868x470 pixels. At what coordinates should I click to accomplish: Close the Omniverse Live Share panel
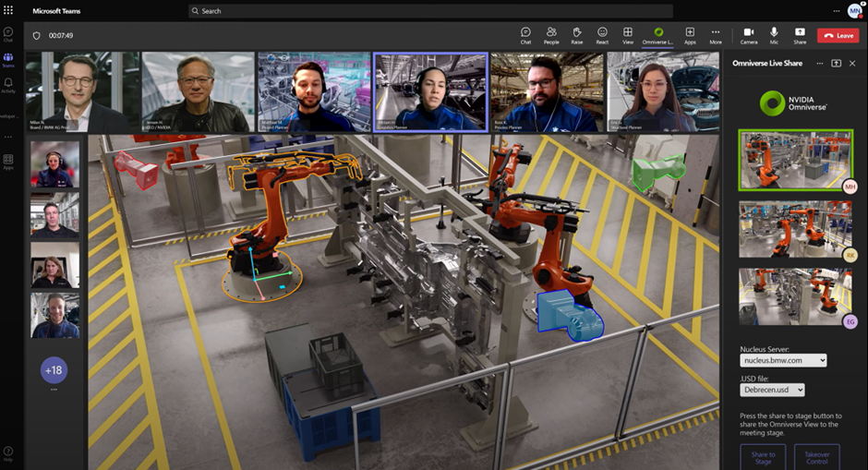[852, 63]
